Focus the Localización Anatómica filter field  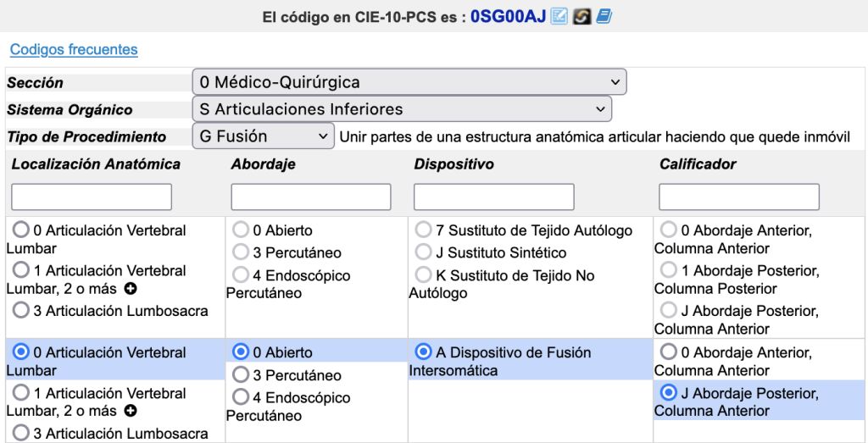click(92, 197)
